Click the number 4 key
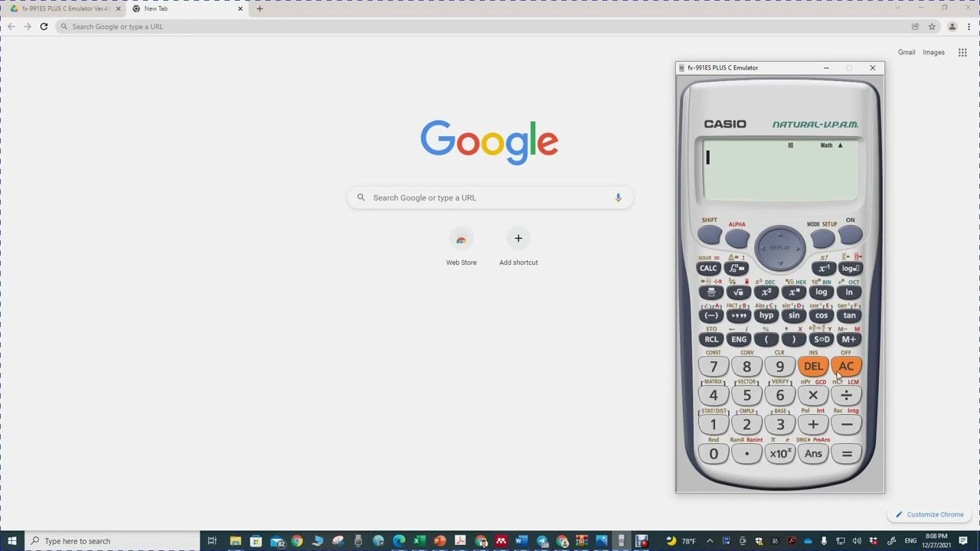This screenshot has height=551, width=980. [714, 396]
